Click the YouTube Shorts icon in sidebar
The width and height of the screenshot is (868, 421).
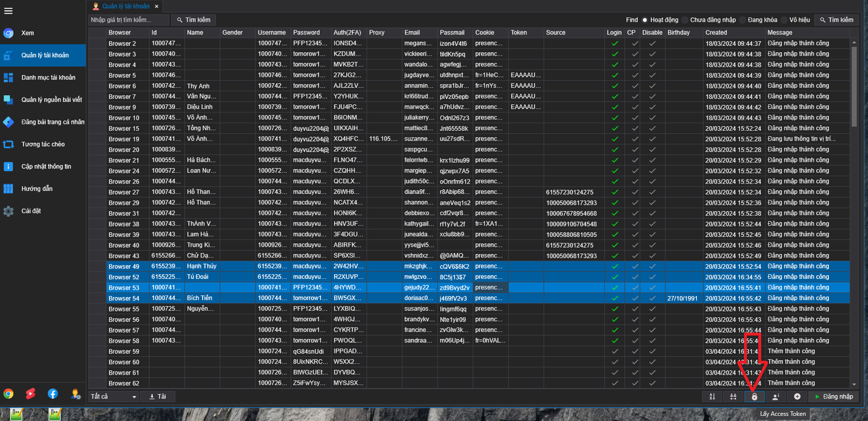click(x=30, y=393)
